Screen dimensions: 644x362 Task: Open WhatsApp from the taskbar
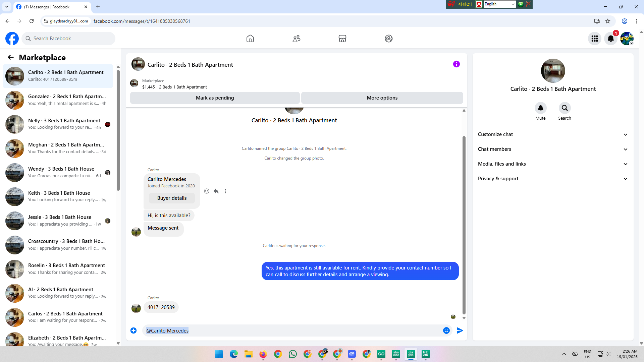[293, 354]
